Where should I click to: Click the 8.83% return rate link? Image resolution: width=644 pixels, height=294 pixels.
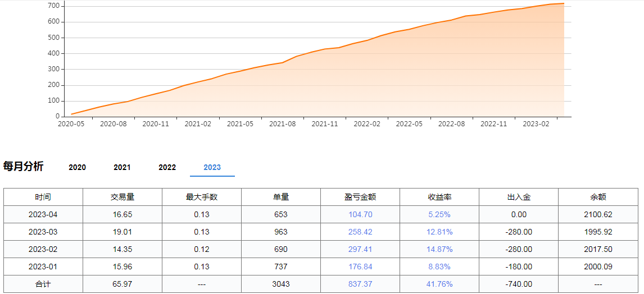439,267
